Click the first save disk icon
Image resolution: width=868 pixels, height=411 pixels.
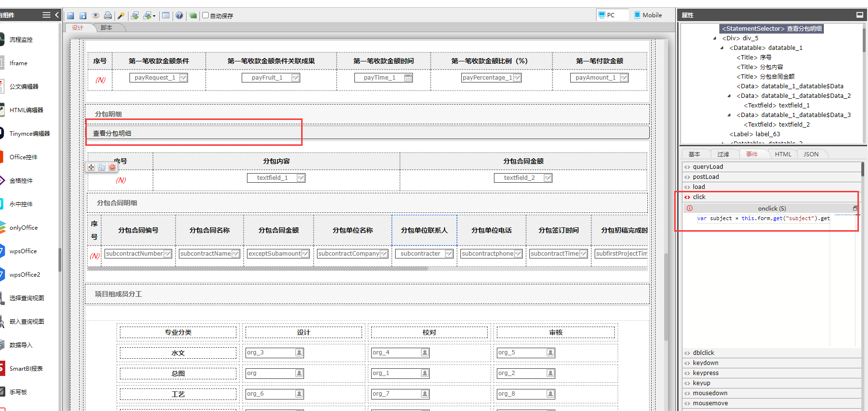point(70,15)
